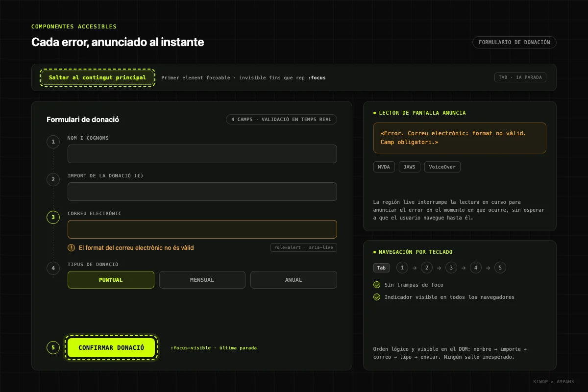Click the Formulario de donación pill
The height and width of the screenshot is (392, 588).
pos(514,42)
